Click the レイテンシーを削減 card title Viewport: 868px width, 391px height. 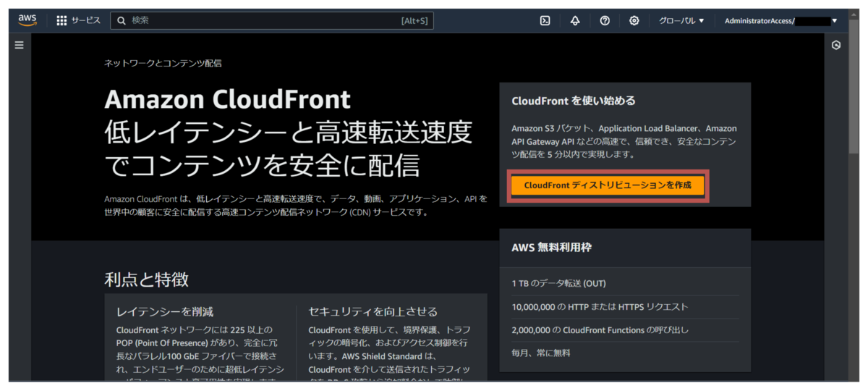(x=165, y=312)
